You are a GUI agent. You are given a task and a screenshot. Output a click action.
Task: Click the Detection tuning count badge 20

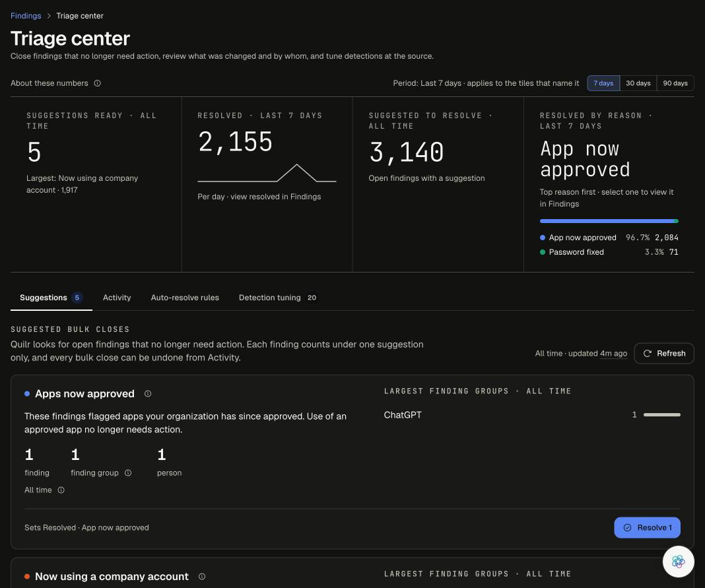point(312,298)
